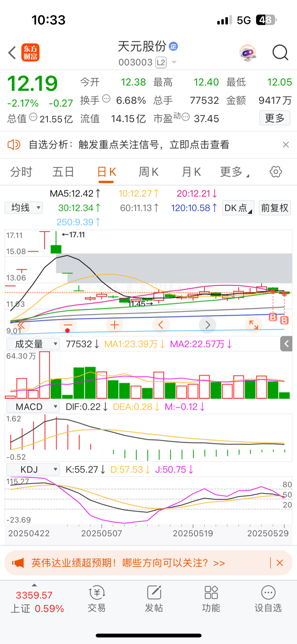Screen dimensions: 297x644
Task: Tap the MA5:12.42 value
Action: [75, 193]
